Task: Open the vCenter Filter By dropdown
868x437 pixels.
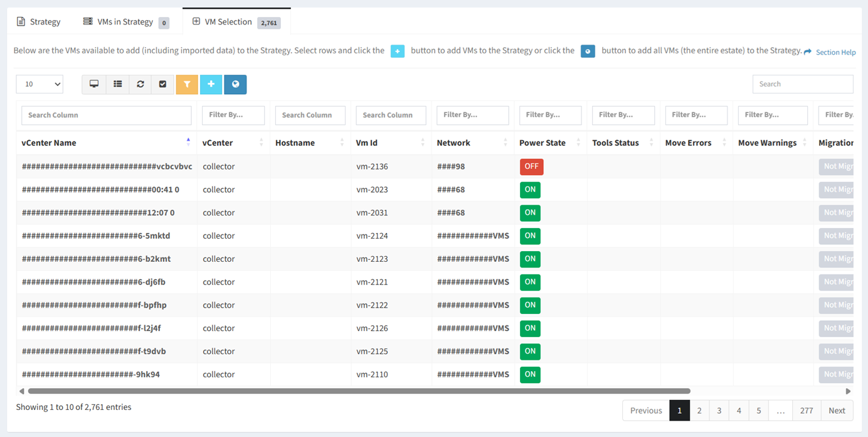Action: pyautogui.click(x=233, y=115)
